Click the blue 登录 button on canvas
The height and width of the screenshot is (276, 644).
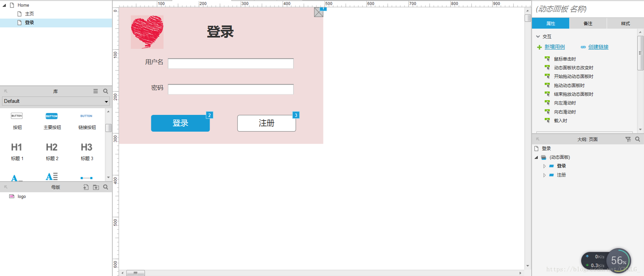180,123
